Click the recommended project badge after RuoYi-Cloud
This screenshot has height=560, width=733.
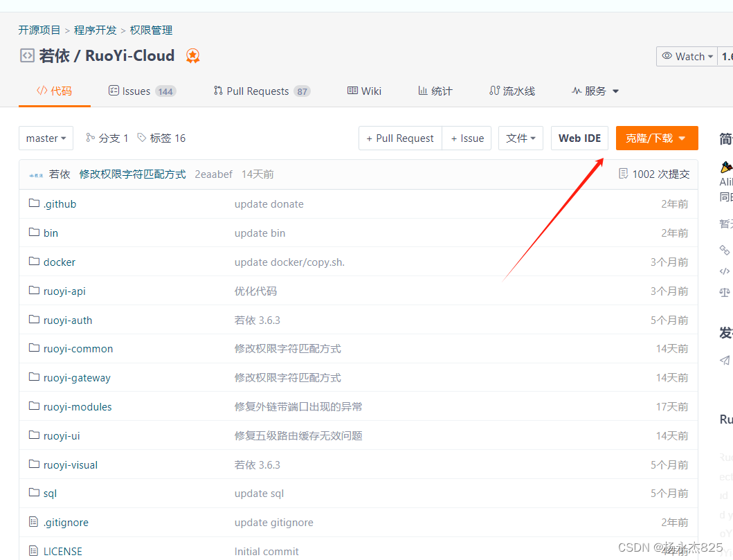click(x=192, y=56)
